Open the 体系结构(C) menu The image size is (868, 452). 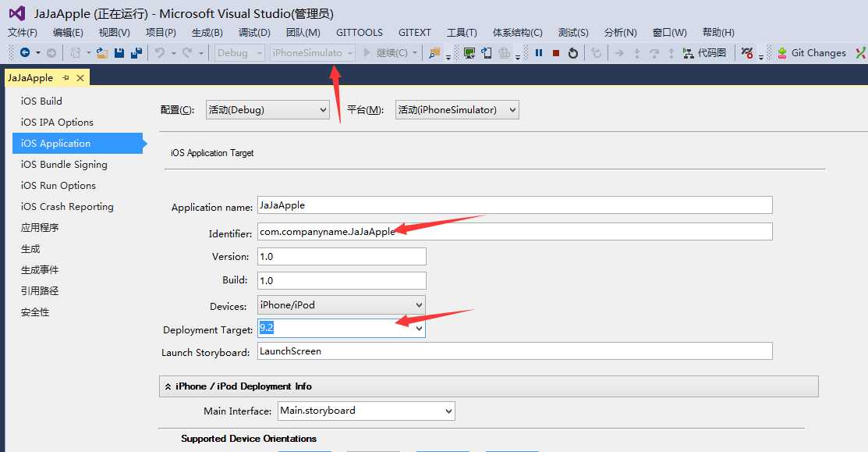click(x=518, y=32)
